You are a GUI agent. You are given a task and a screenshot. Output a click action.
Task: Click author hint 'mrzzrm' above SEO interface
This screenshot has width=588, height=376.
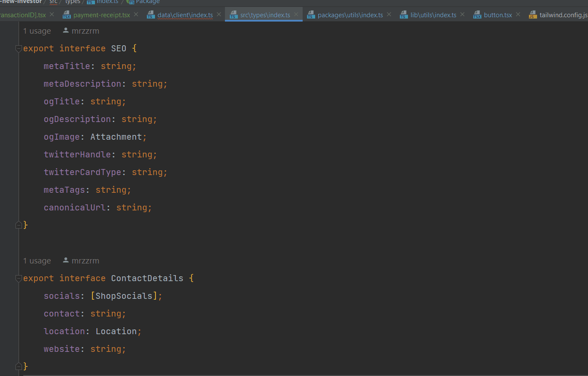pyautogui.click(x=85, y=31)
